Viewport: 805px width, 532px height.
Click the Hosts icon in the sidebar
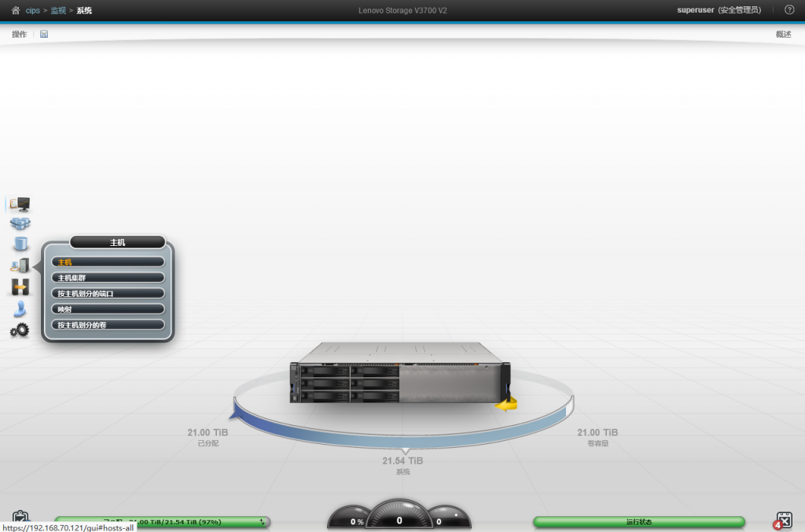tap(20, 266)
